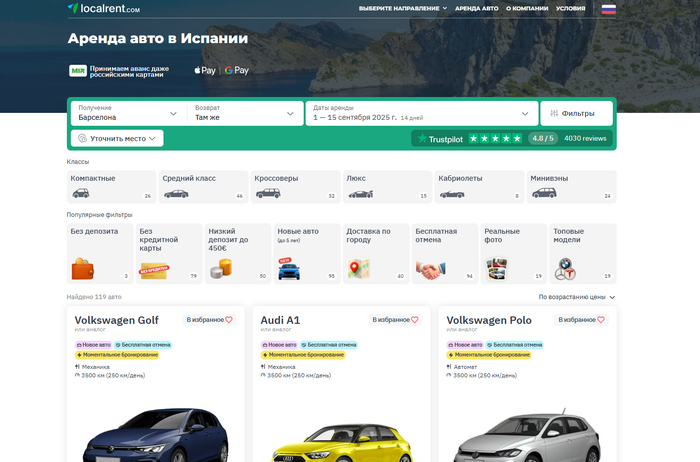
Task: Click the coins icon in Низкий депозит
Action: click(x=221, y=269)
